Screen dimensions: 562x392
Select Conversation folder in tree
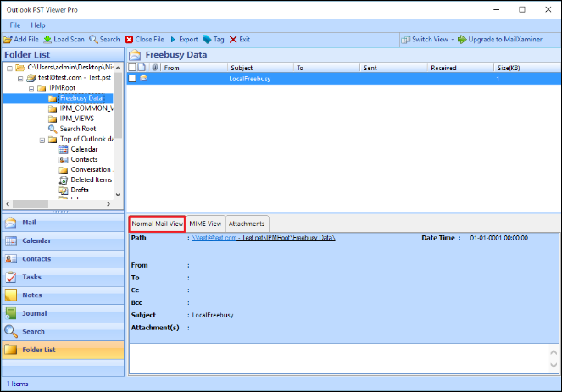pyautogui.click(x=91, y=169)
